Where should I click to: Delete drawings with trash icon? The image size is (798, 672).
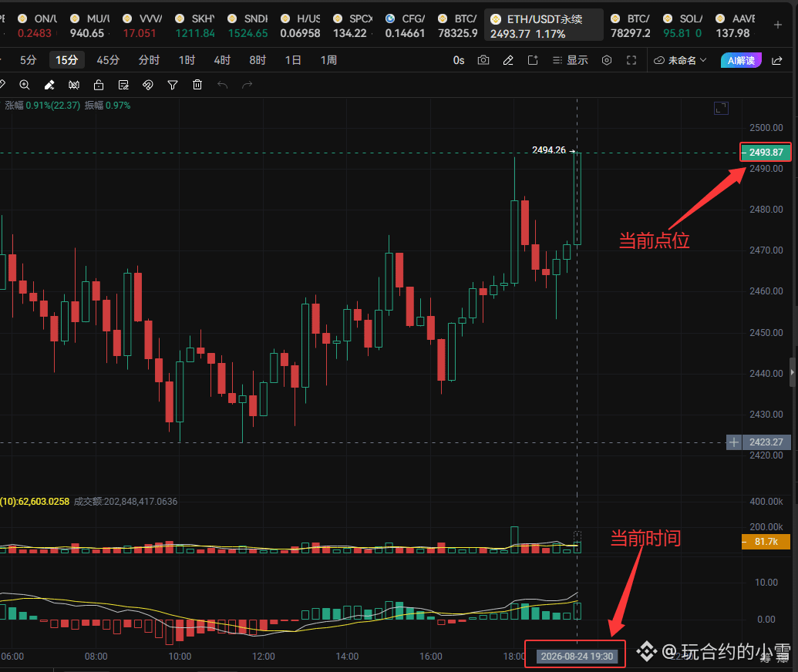[197, 85]
